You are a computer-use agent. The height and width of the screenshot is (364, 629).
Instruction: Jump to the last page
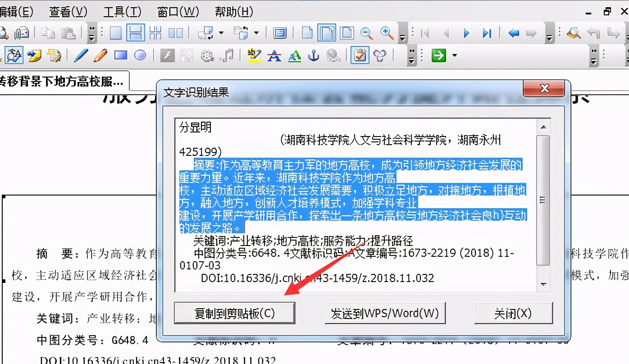[487, 33]
